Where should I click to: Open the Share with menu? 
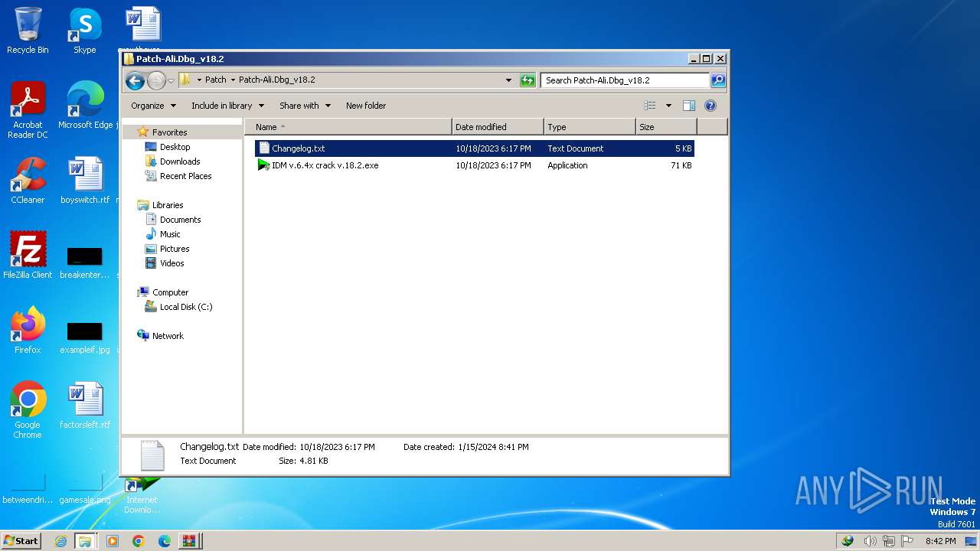coord(305,106)
